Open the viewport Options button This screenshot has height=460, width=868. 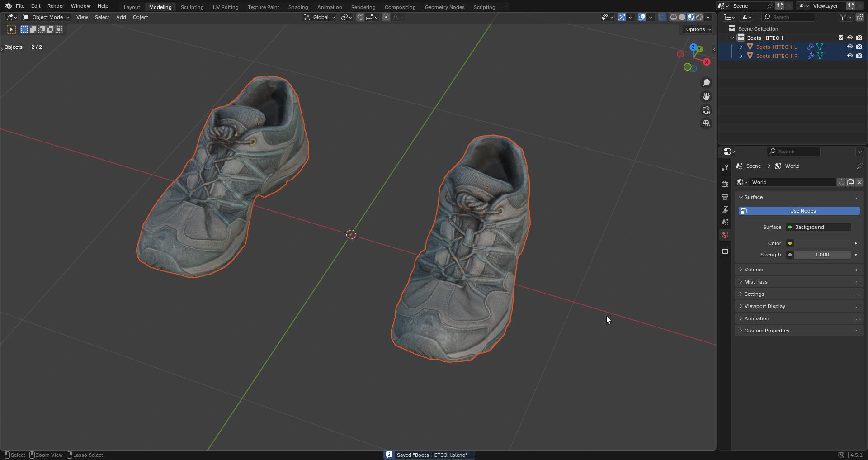click(698, 29)
